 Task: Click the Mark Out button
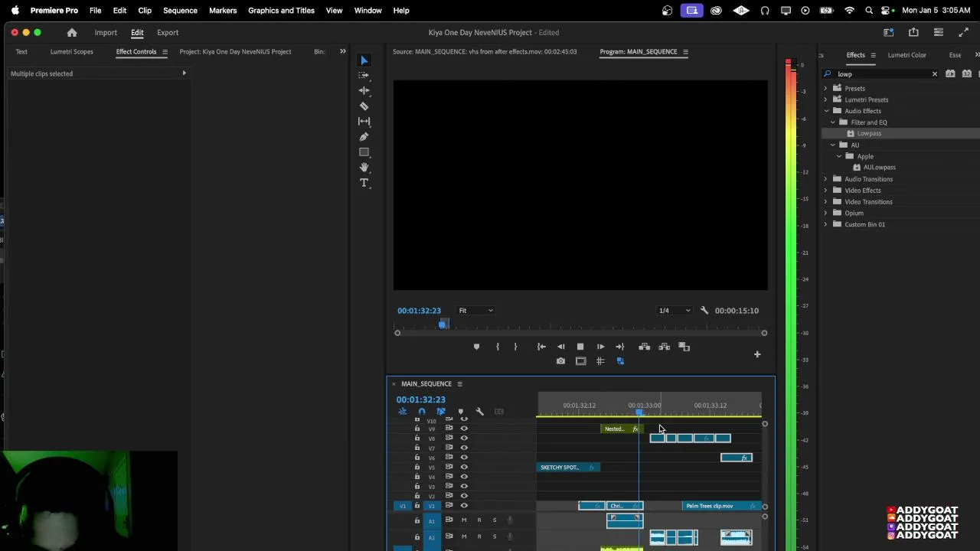tap(515, 347)
